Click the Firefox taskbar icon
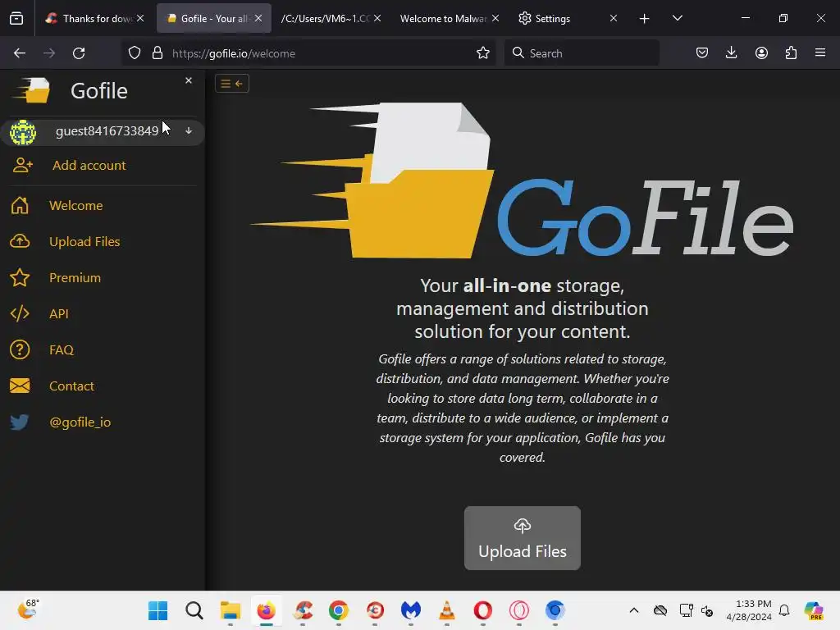Screen dimensions: 840x630 267,610
